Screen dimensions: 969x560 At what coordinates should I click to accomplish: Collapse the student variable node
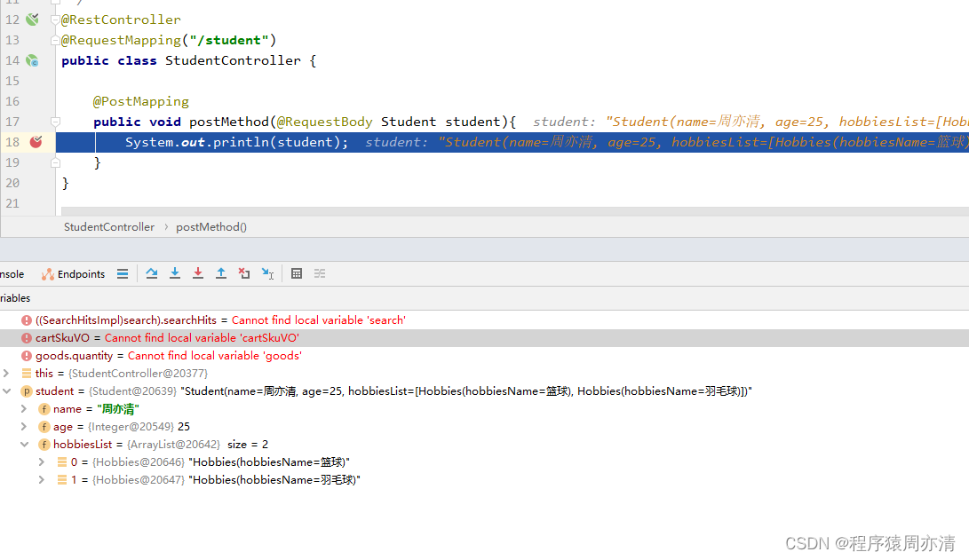(7, 390)
